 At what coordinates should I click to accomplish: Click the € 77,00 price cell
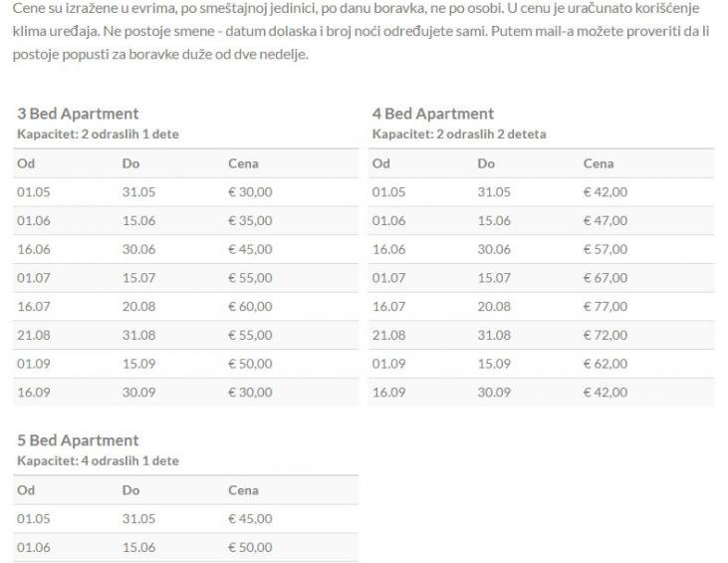606,307
